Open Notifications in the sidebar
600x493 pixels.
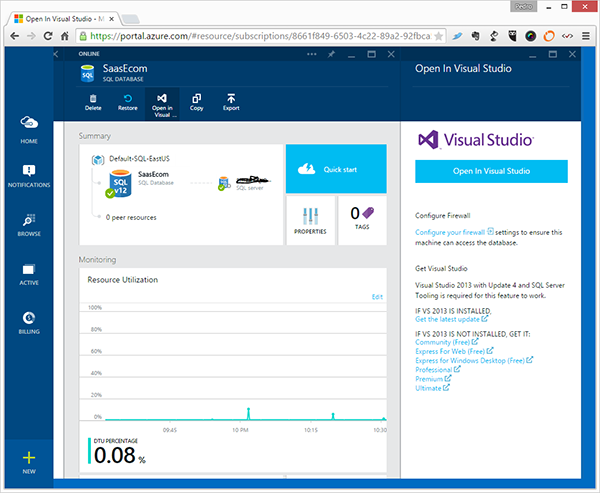[x=29, y=176]
